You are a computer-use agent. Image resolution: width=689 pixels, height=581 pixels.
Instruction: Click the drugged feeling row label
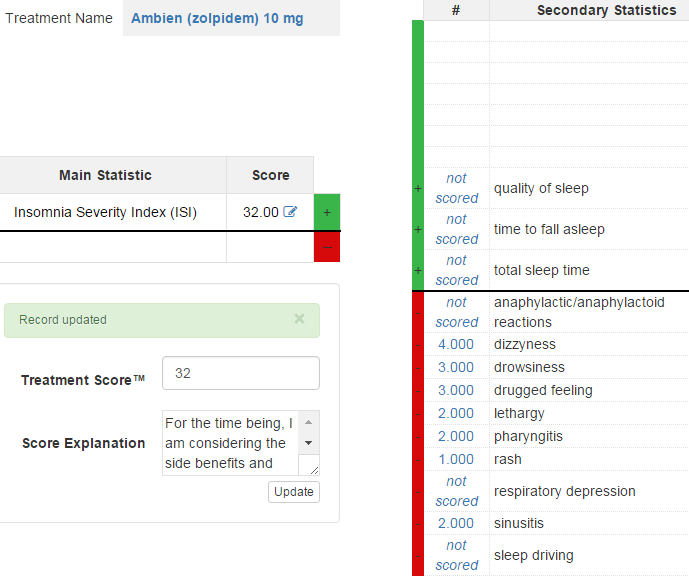(x=543, y=390)
